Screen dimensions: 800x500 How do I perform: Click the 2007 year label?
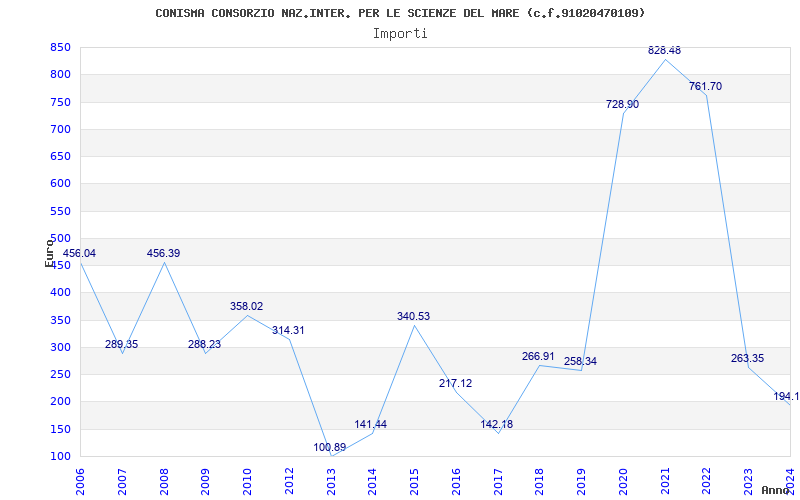coord(122,482)
